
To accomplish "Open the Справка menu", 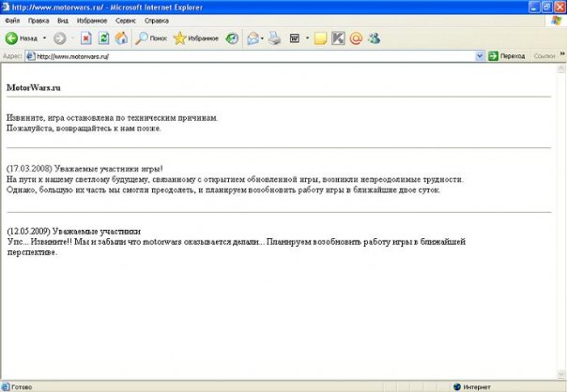I will (x=158, y=20).
